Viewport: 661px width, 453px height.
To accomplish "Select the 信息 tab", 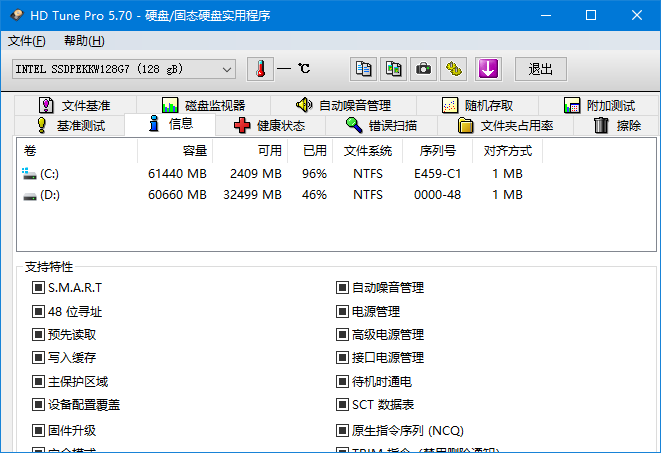I will point(170,124).
